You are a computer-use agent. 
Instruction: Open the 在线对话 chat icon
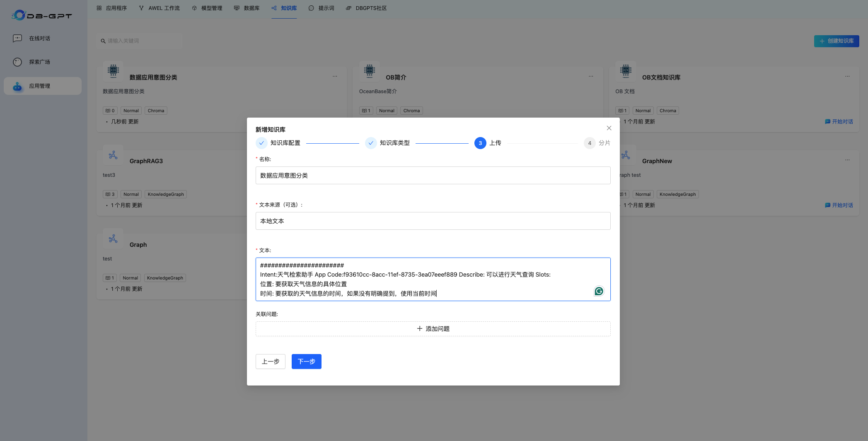17,39
